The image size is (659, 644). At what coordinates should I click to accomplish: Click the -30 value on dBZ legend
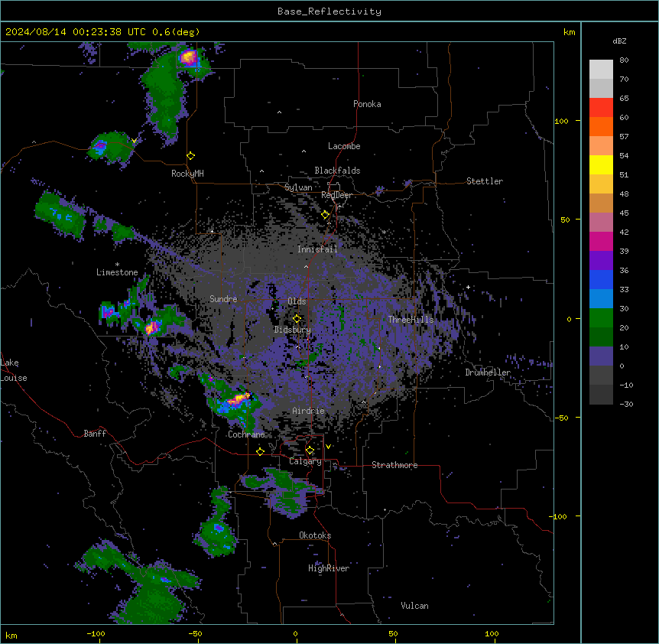(626, 404)
